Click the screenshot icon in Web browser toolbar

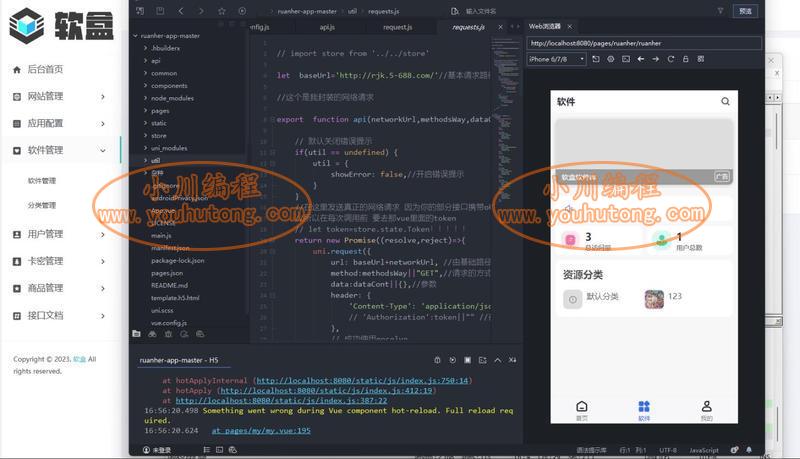tap(626, 59)
